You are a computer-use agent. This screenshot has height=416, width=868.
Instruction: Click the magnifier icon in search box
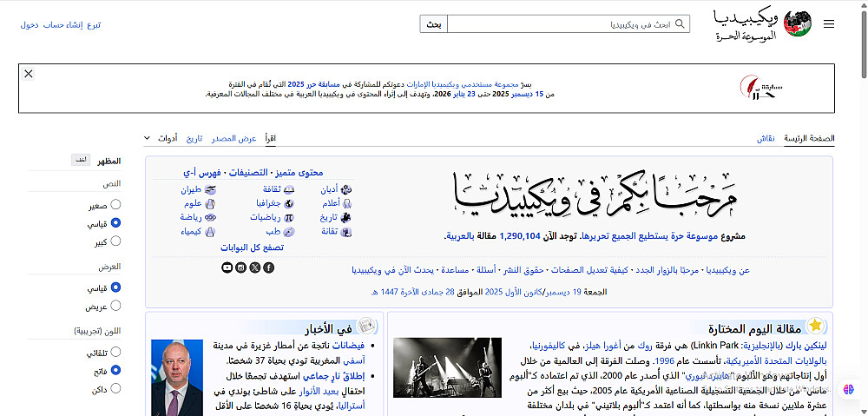[681, 23]
